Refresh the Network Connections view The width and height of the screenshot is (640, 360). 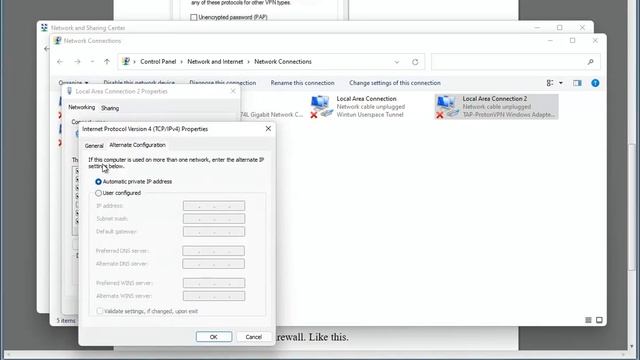[415, 62]
